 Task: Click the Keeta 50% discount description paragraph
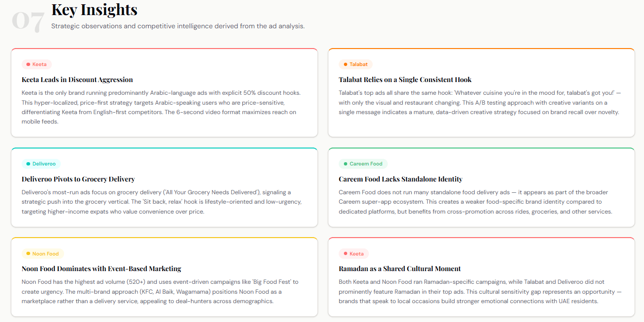coord(161,107)
